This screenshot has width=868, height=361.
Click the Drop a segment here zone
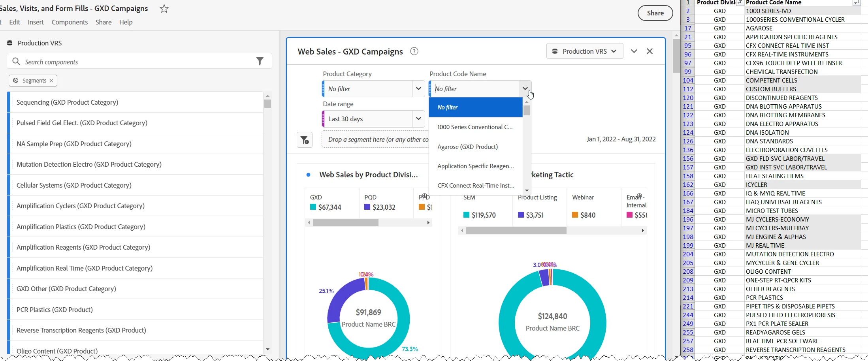point(375,139)
